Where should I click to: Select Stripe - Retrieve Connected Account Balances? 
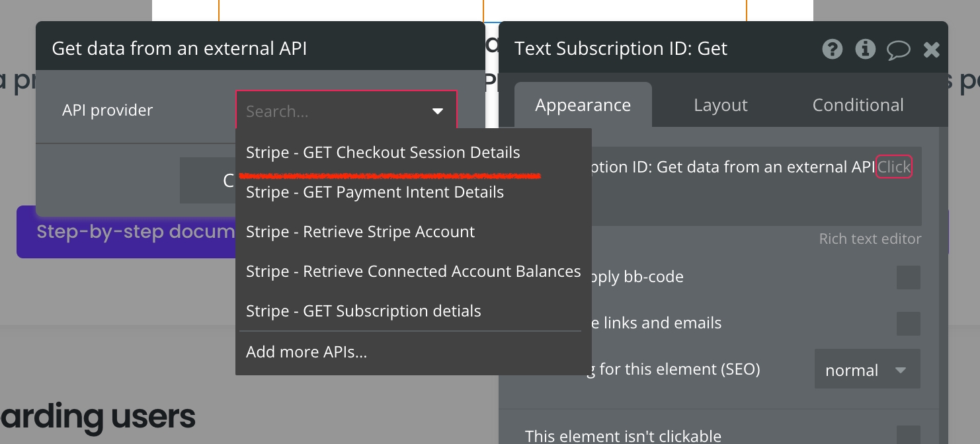[x=413, y=272]
